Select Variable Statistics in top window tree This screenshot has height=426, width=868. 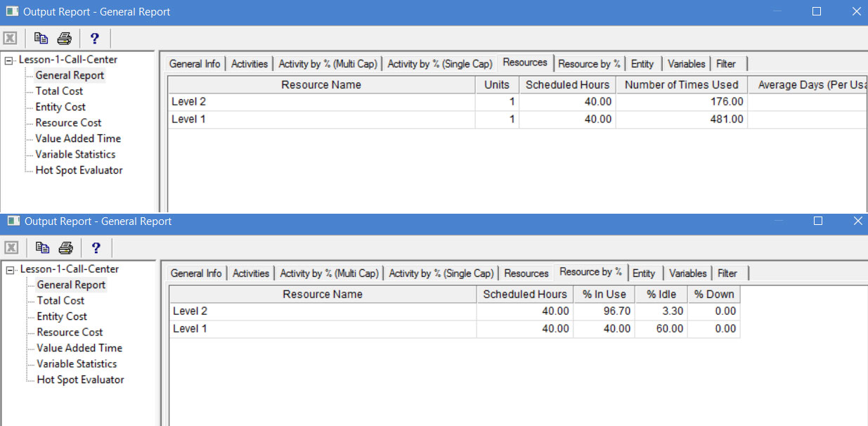click(75, 155)
